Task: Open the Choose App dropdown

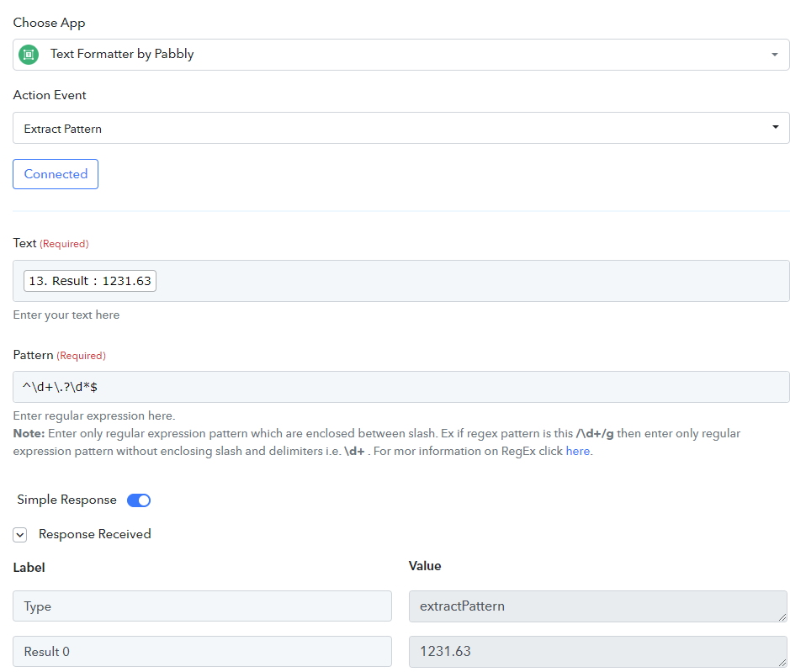Action: (400, 55)
